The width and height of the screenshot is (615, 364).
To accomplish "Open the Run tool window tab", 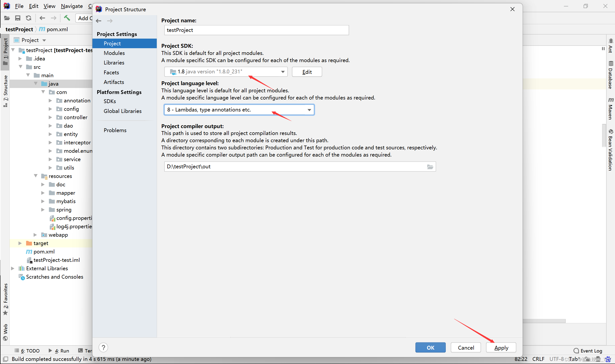I will pyautogui.click(x=59, y=351).
